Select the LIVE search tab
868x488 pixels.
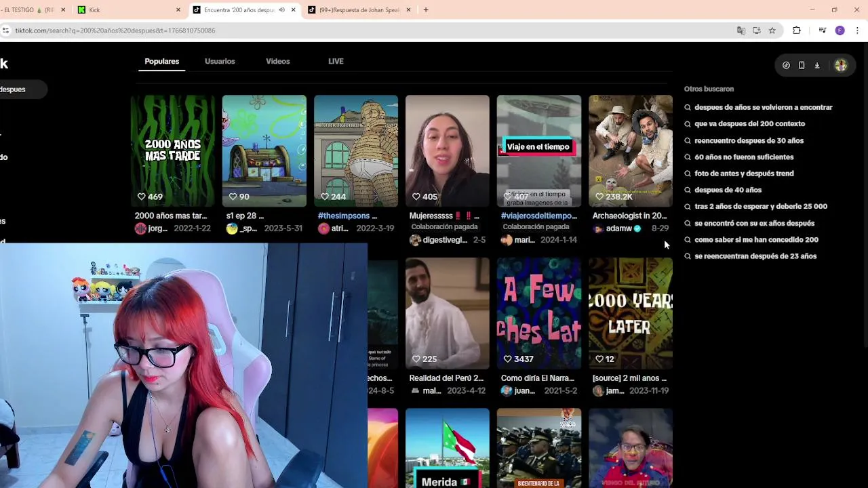(336, 61)
